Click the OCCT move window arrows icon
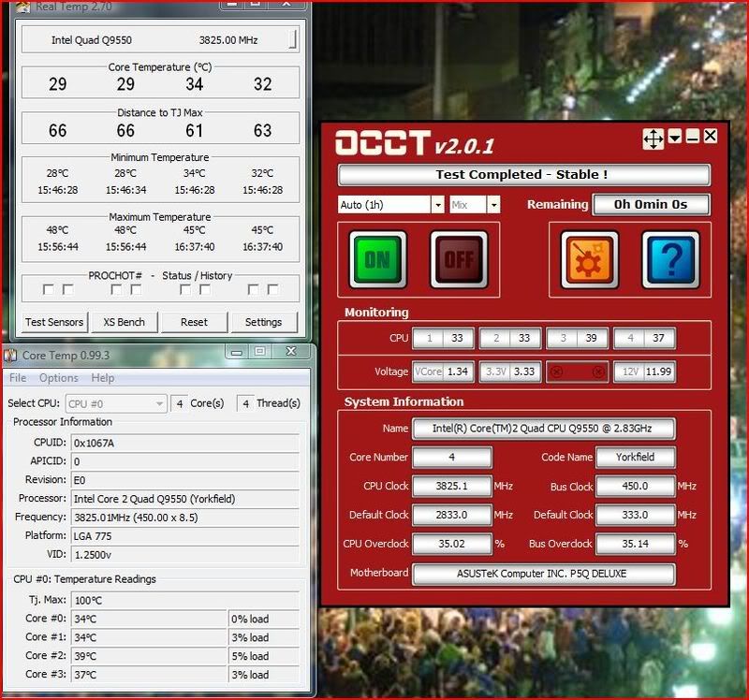 tap(653, 139)
